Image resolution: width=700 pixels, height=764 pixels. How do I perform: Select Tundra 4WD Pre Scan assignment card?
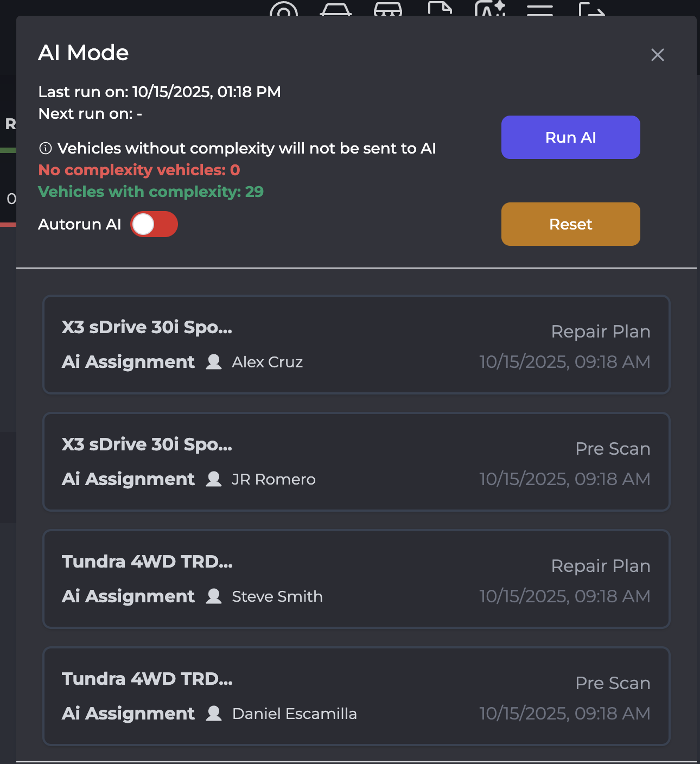click(x=356, y=696)
